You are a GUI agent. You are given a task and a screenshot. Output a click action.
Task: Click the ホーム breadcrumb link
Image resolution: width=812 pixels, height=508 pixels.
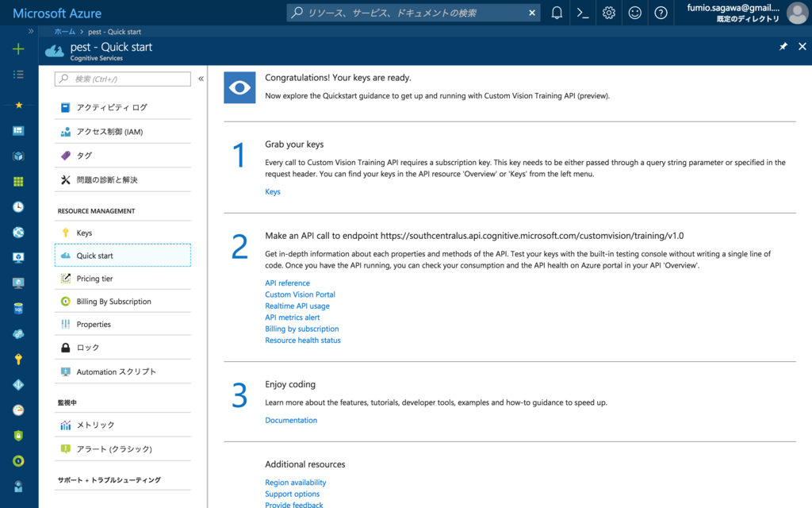coord(65,32)
